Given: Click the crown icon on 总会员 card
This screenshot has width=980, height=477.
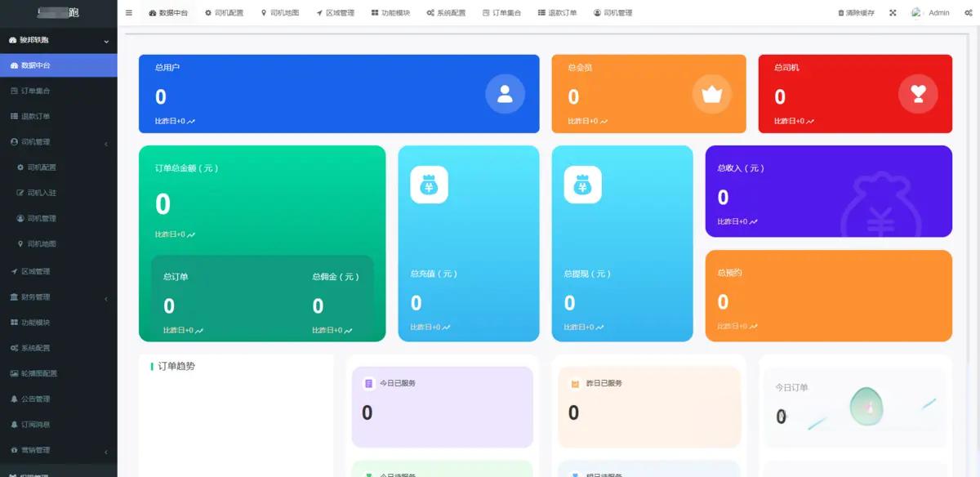Looking at the screenshot, I should (x=712, y=93).
